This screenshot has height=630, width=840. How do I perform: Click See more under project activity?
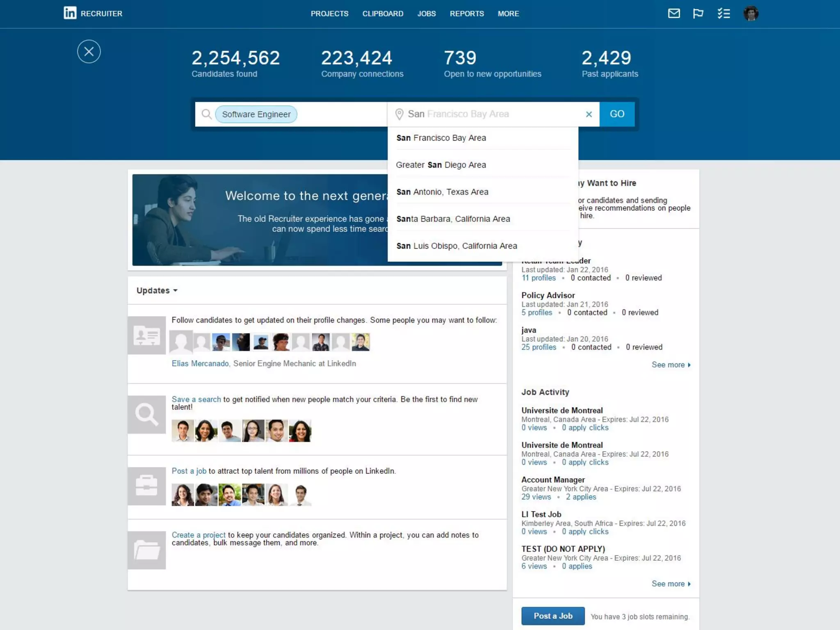[671, 365]
